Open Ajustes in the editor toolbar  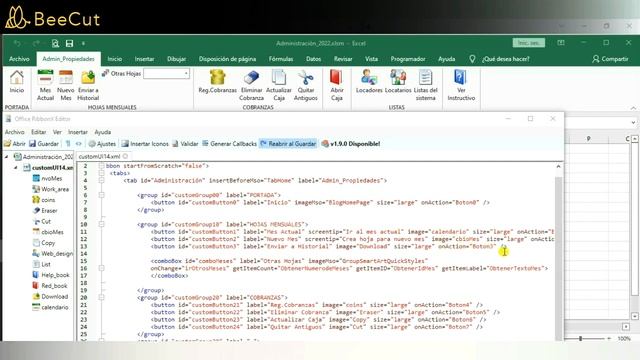(102, 144)
